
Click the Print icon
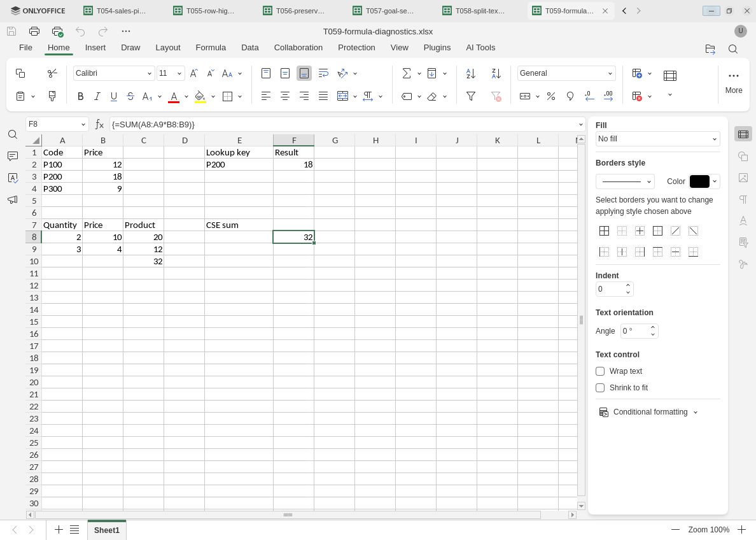point(34,31)
